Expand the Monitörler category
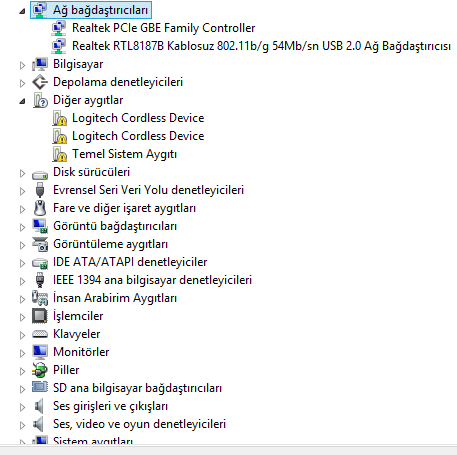Screen dimensions: 457x455 (x=22, y=353)
